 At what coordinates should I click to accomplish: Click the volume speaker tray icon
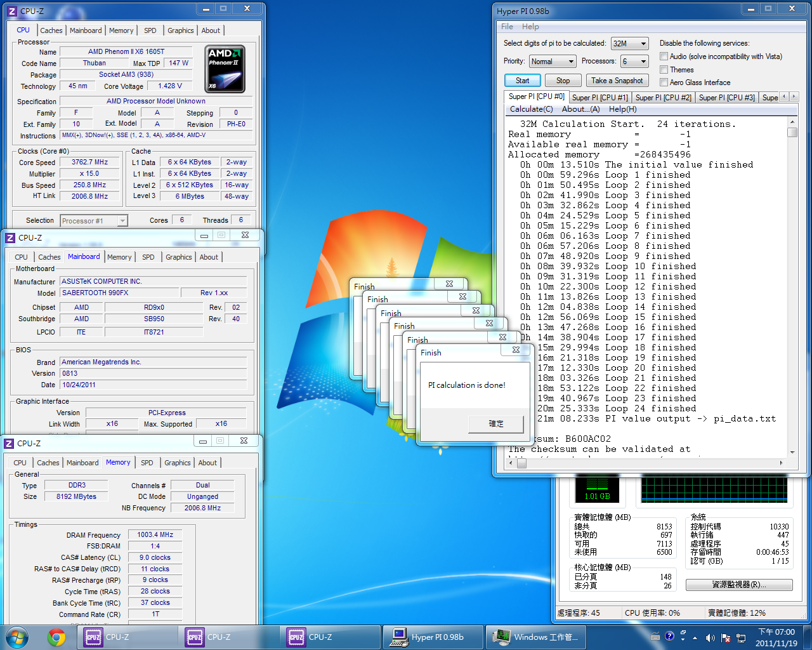click(x=710, y=638)
